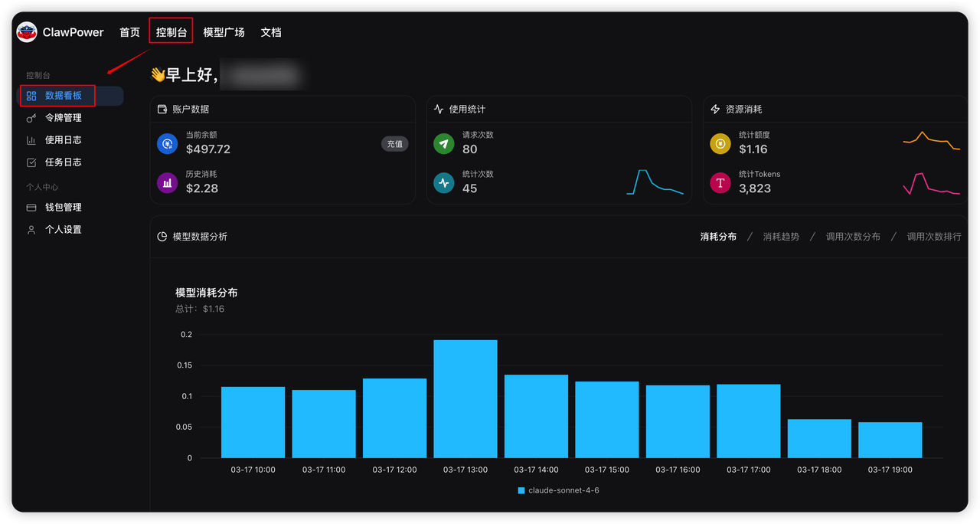Click the 03-17 14:00 chart bar
This screenshot has width=980, height=524.
pos(536,416)
